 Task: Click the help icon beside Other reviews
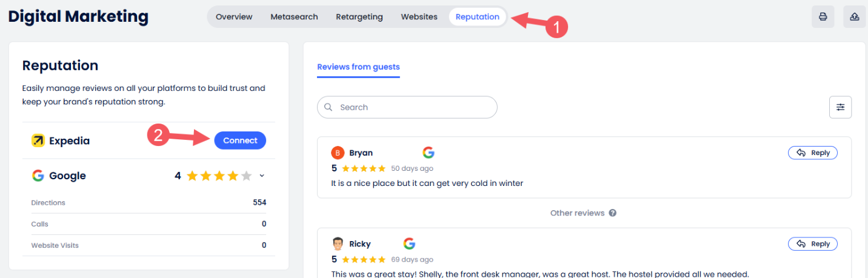coord(613,213)
